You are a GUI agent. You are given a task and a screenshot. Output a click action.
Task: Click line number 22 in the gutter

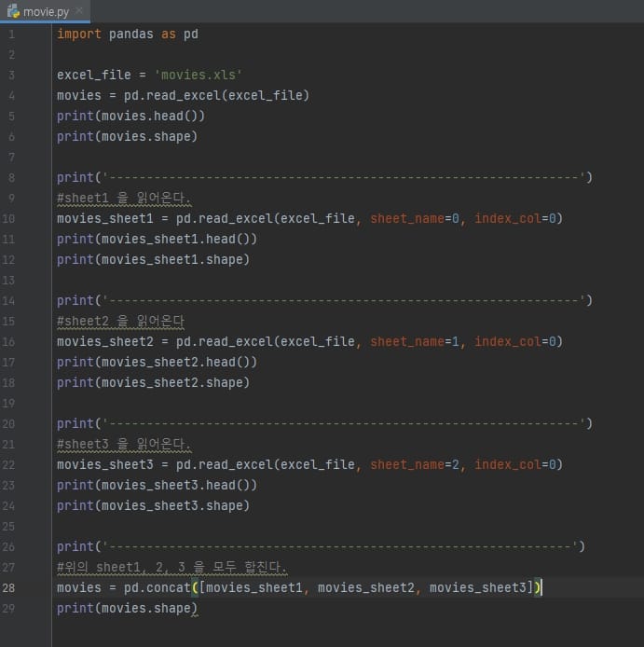[8, 465]
